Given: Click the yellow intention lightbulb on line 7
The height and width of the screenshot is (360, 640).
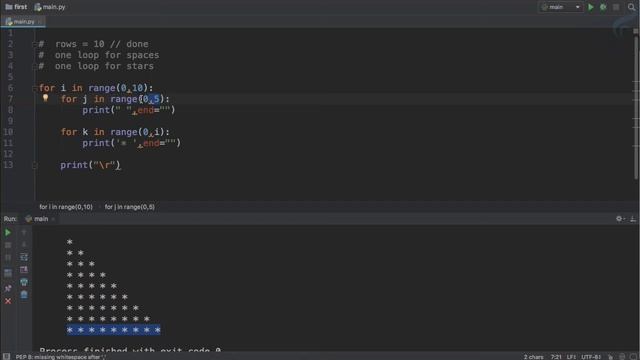Looking at the screenshot, I should tap(45, 98).
